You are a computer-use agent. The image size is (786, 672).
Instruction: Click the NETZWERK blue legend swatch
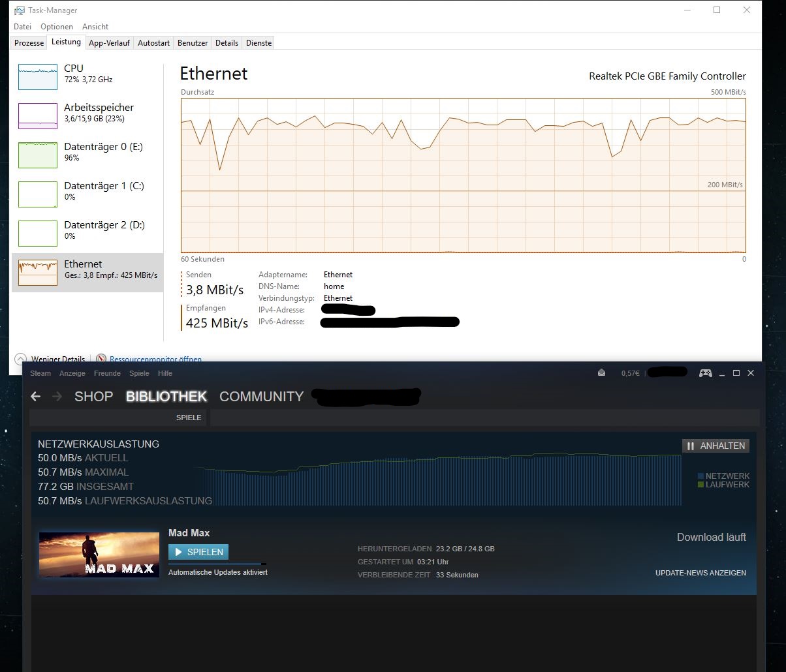point(701,476)
